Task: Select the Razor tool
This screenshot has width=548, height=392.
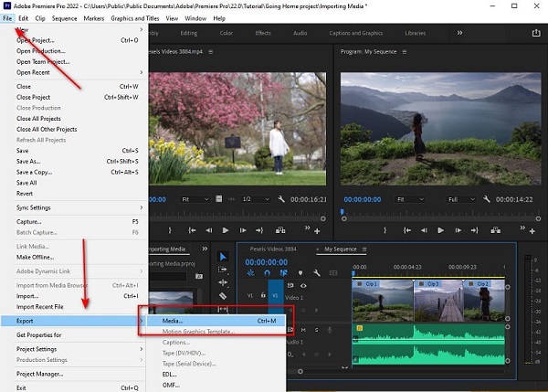Action: [x=223, y=296]
